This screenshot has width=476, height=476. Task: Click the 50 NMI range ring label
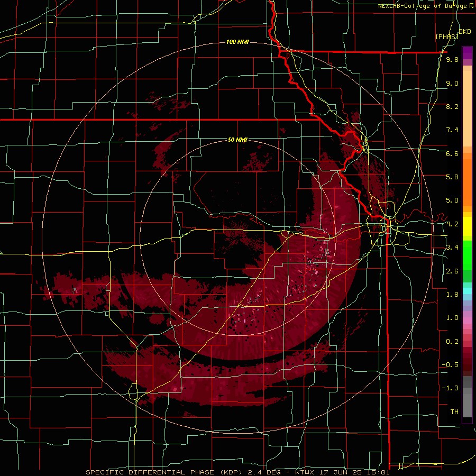[237, 140]
